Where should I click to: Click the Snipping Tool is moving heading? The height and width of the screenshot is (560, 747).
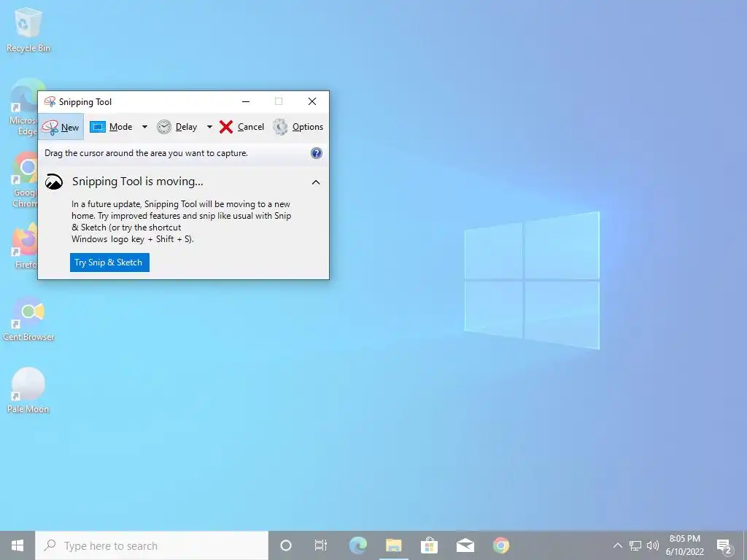tap(138, 182)
